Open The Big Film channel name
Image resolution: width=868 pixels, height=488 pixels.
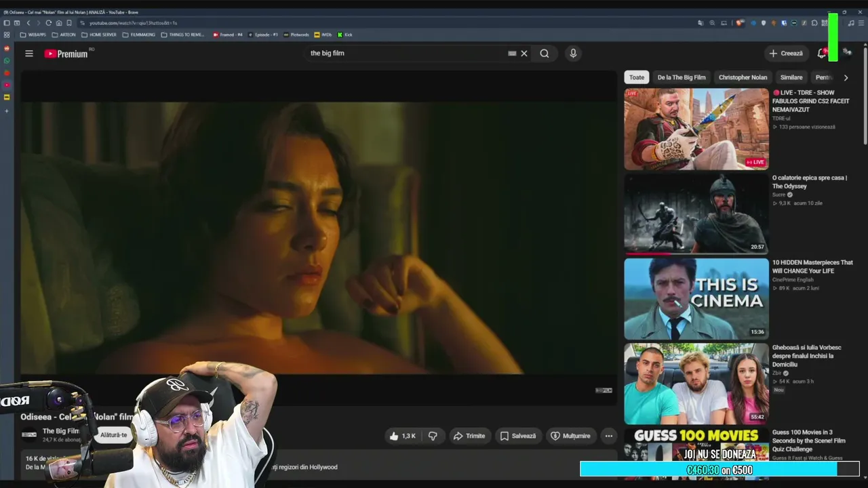61,431
